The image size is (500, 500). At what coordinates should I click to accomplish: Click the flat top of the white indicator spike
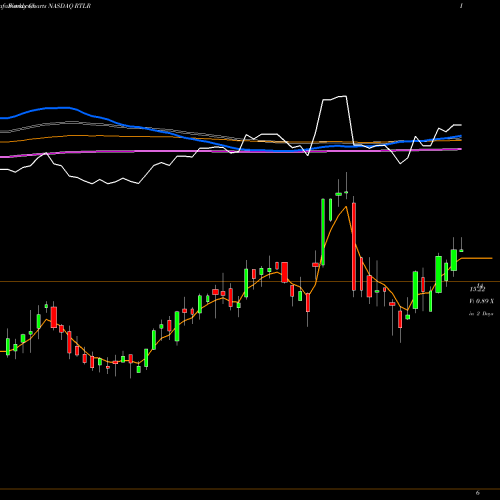coord(335,98)
